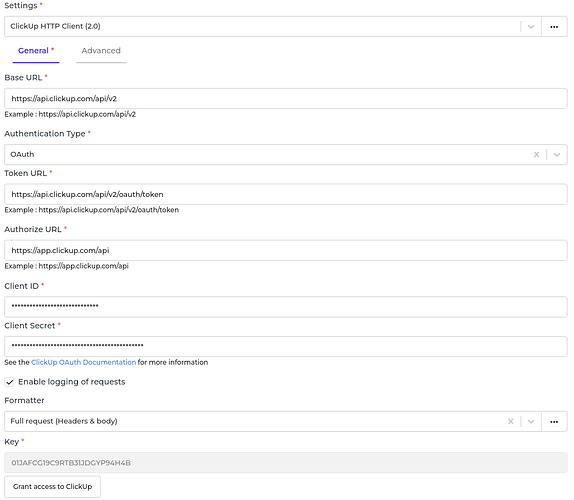
Task: Click Full request (Headers & body) value
Action: tap(64, 421)
